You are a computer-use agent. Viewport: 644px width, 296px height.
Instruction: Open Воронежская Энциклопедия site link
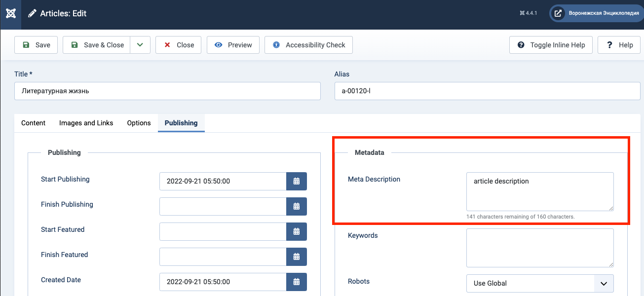tap(597, 13)
